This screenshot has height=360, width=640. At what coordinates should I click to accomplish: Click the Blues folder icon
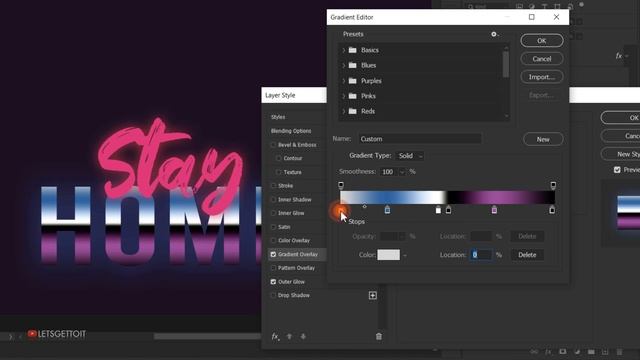click(x=353, y=65)
